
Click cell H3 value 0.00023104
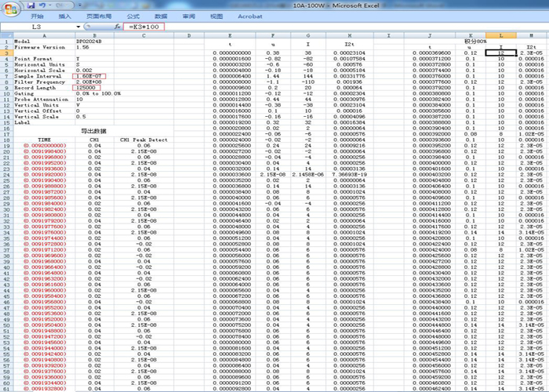coord(350,53)
